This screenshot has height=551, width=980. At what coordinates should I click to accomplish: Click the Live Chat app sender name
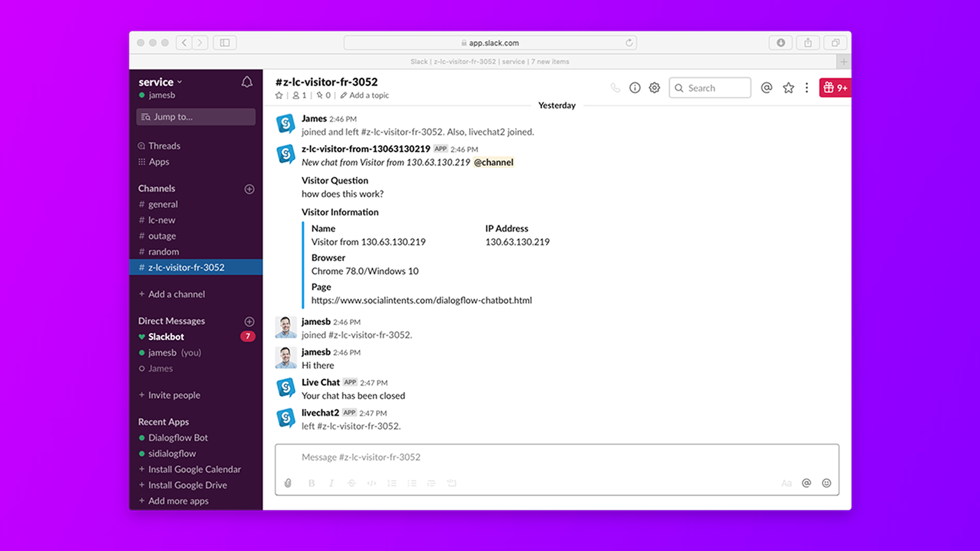[320, 382]
